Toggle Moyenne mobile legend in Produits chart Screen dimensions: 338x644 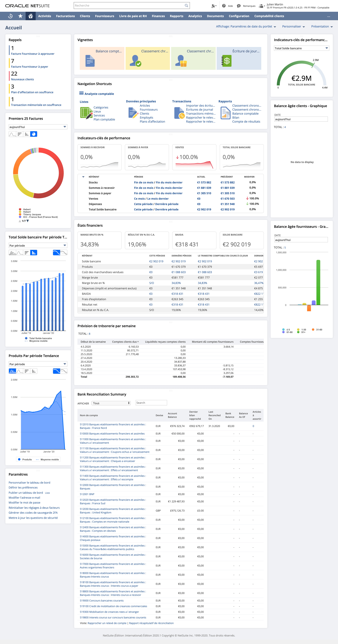point(47,460)
